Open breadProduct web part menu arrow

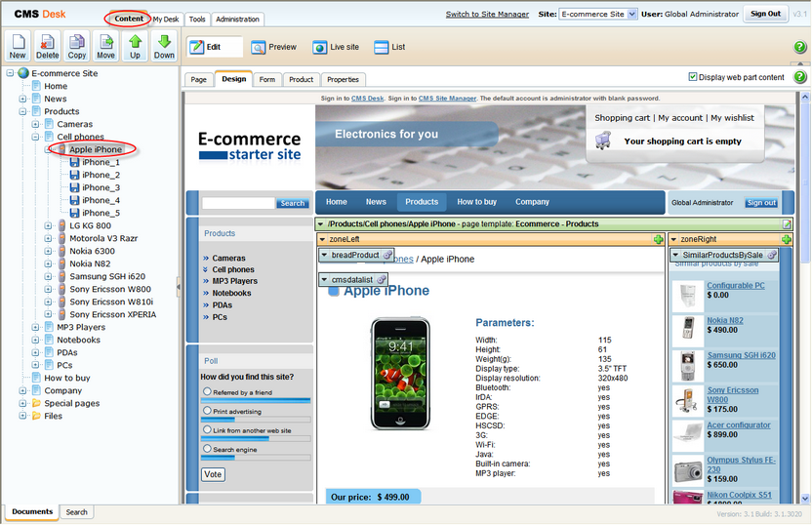(324, 255)
